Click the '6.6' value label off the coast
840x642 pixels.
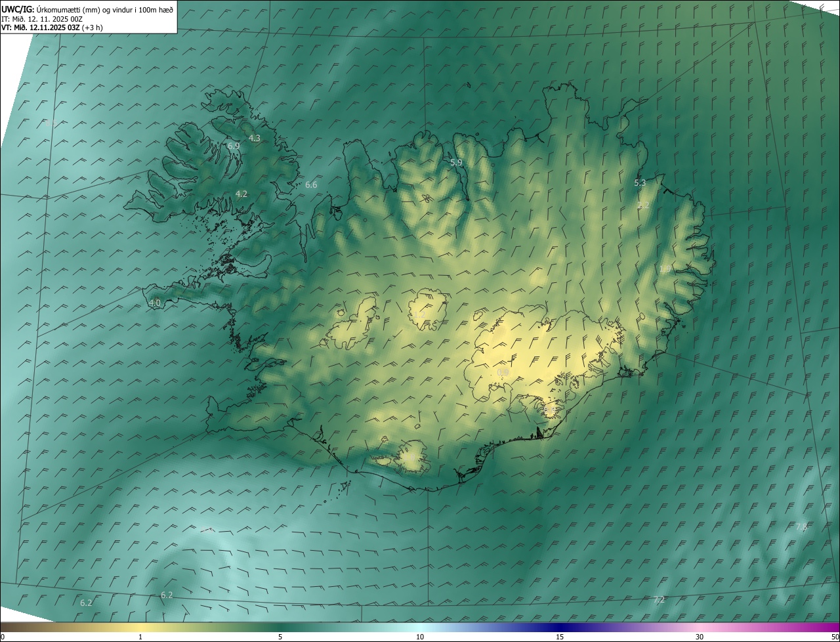coord(311,185)
